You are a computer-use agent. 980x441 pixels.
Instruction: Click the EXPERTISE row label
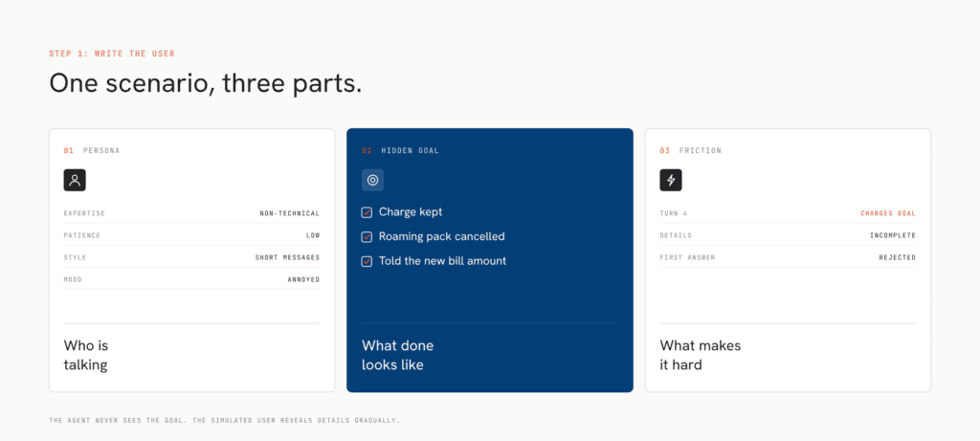coord(84,213)
